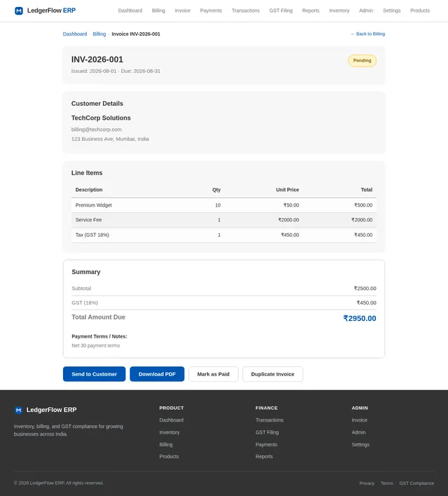This screenshot has height=496, width=448.
Task: Open the footer Invoice link under Admin
Action: point(360,420)
